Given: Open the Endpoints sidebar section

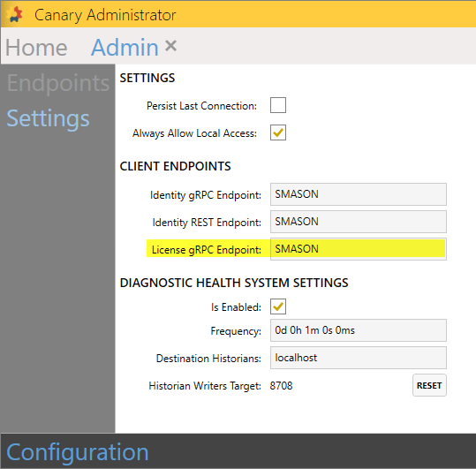Looking at the screenshot, I should [58, 83].
